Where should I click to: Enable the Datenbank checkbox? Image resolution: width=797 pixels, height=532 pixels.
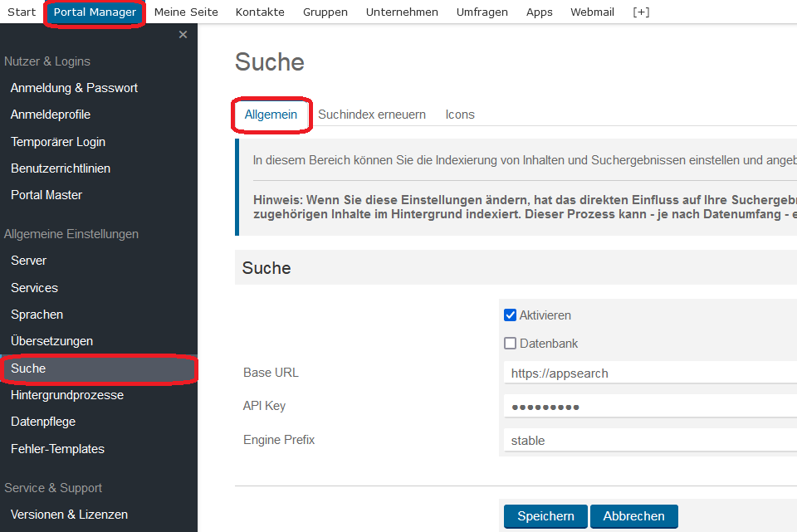click(510, 343)
